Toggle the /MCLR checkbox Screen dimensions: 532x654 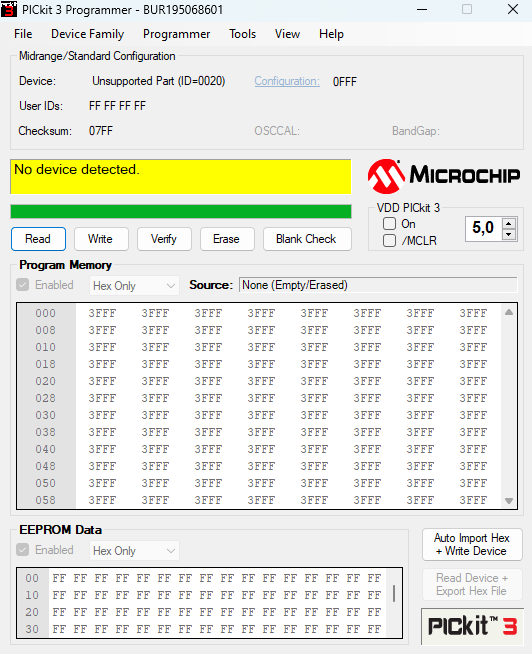tap(389, 240)
